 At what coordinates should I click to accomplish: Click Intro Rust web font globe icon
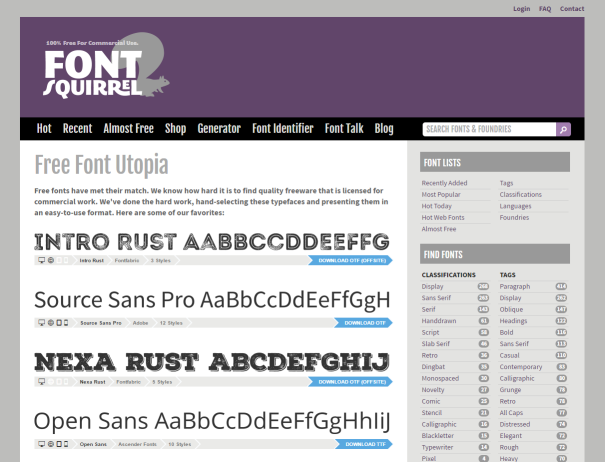click(x=51, y=260)
